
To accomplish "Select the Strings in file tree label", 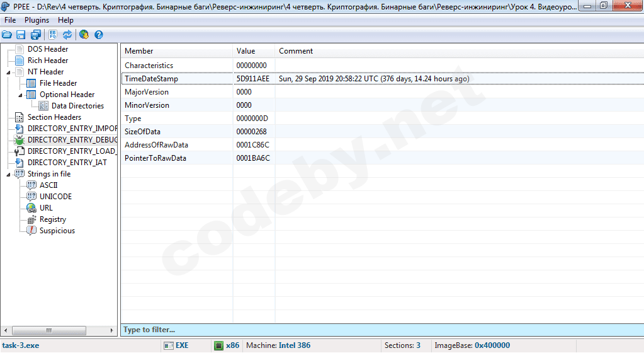I will (49, 174).
